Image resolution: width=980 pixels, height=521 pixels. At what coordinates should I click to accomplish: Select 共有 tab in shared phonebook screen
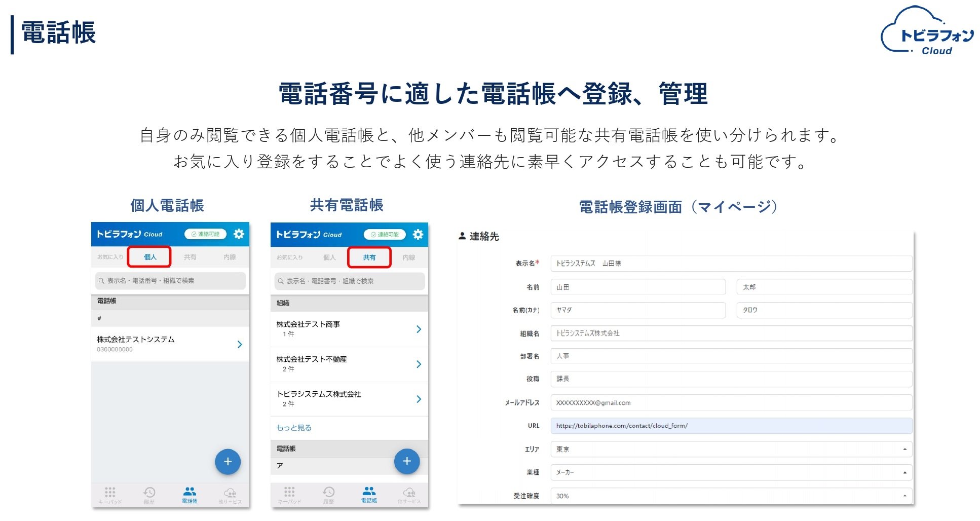tap(369, 257)
